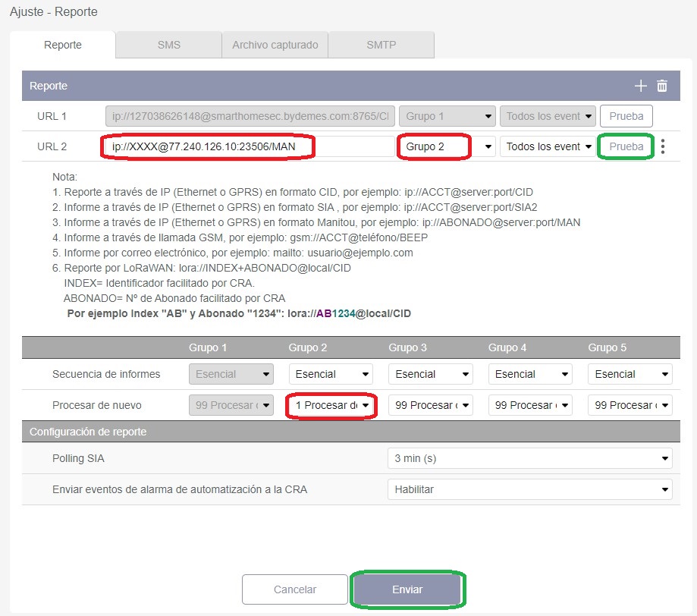Expand the Enviar eventos de alarma dropdown
Screen dimensions: 697x616
click(x=529, y=489)
